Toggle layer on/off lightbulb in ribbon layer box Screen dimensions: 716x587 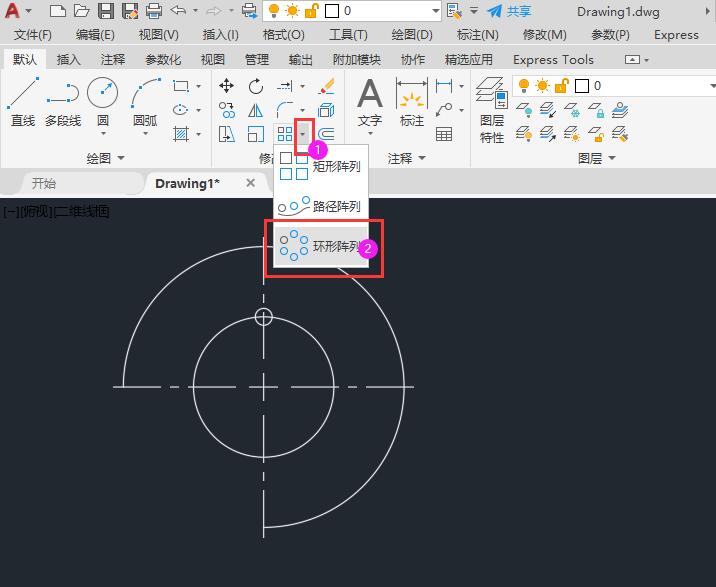[x=524, y=85]
